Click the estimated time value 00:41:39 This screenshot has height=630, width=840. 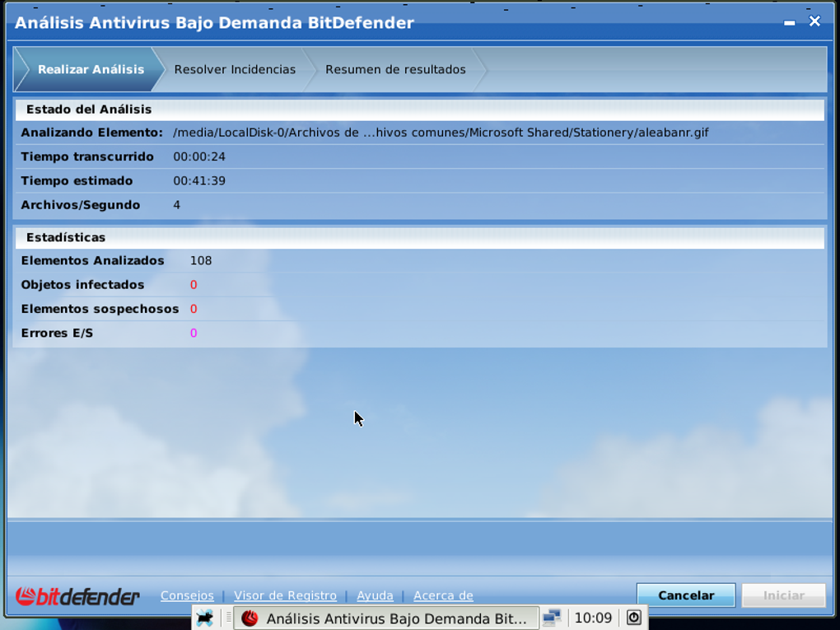pyautogui.click(x=199, y=181)
